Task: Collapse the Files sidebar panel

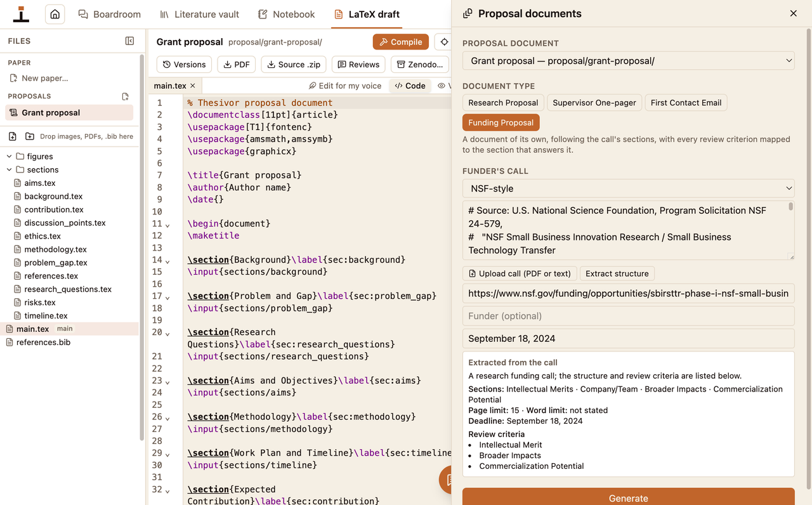Action: coord(129,41)
